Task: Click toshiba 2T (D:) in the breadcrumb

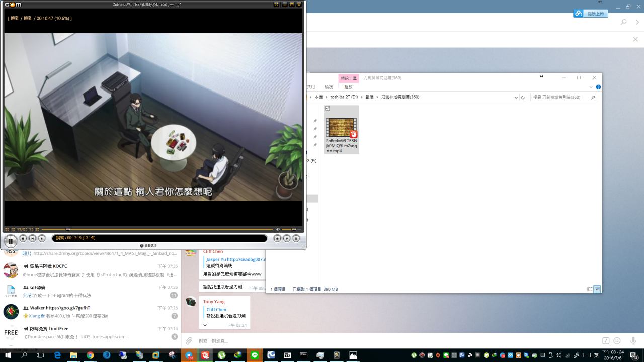Action: (x=344, y=97)
